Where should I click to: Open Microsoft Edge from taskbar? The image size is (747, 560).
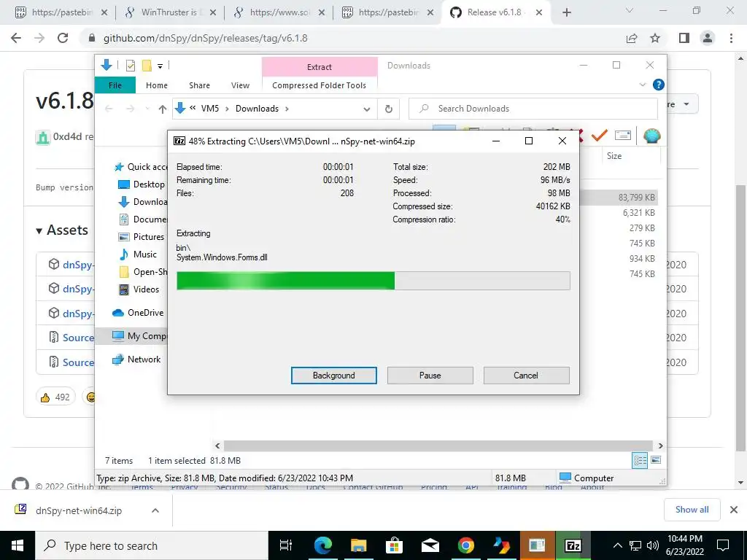[x=322, y=545]
